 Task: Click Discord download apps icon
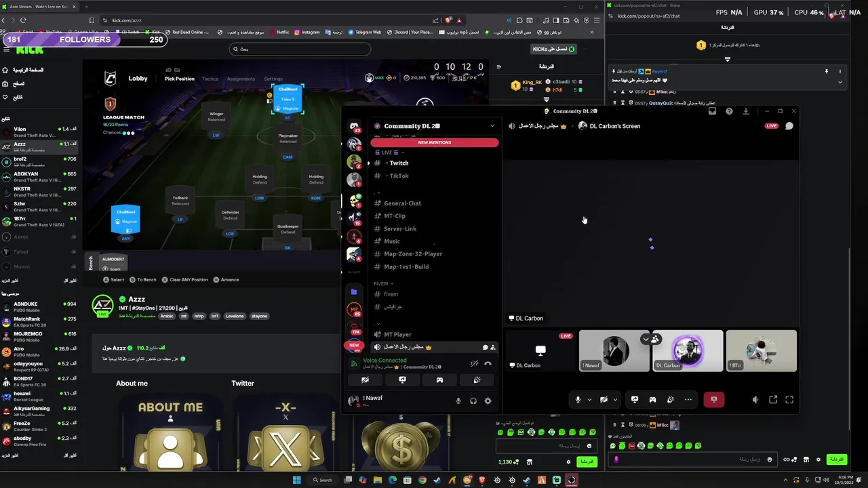coord(746,111)
